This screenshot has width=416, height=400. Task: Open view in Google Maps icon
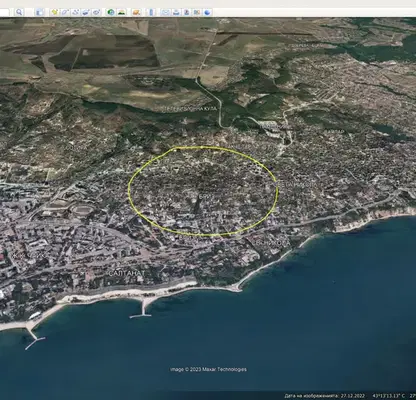tap(197, 12)
